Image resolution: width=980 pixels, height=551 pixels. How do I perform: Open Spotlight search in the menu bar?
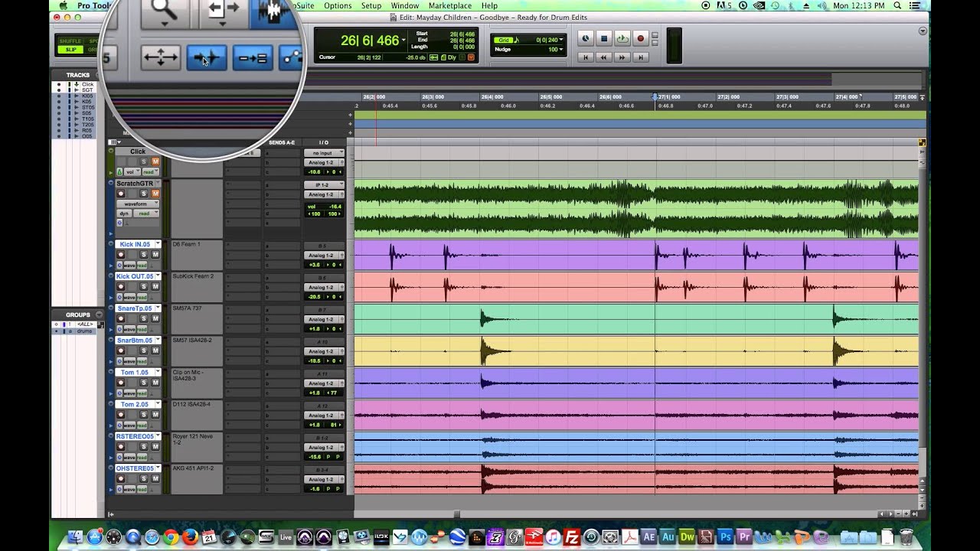[x=897, y=5]
